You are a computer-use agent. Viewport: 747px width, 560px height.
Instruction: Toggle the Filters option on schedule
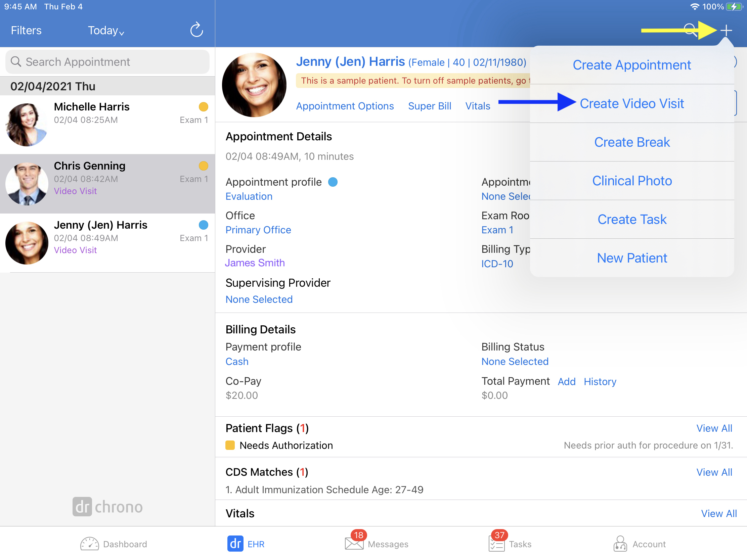[x=25, y=30]
